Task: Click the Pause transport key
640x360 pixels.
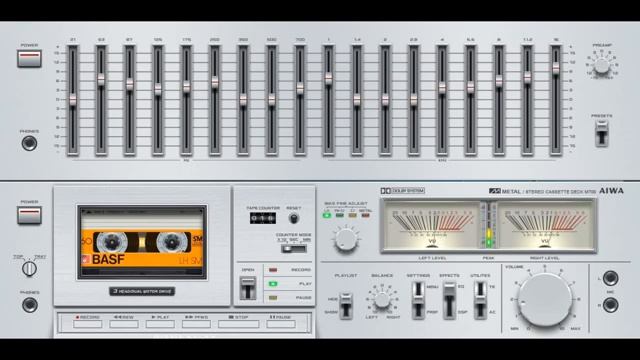Action: point(281,324)
